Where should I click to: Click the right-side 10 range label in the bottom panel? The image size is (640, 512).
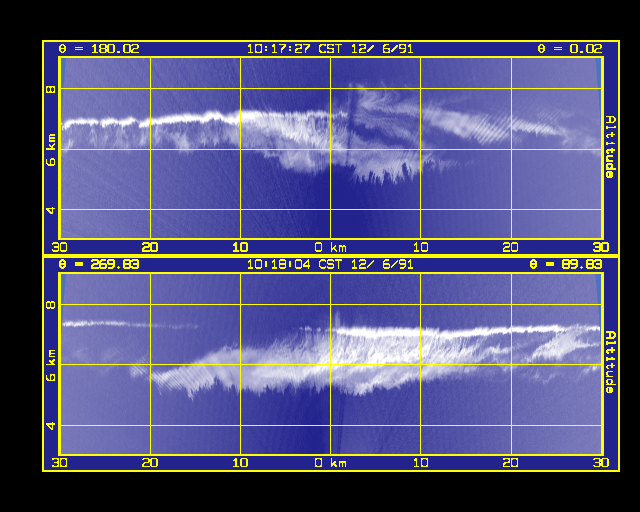click(420, 463)
